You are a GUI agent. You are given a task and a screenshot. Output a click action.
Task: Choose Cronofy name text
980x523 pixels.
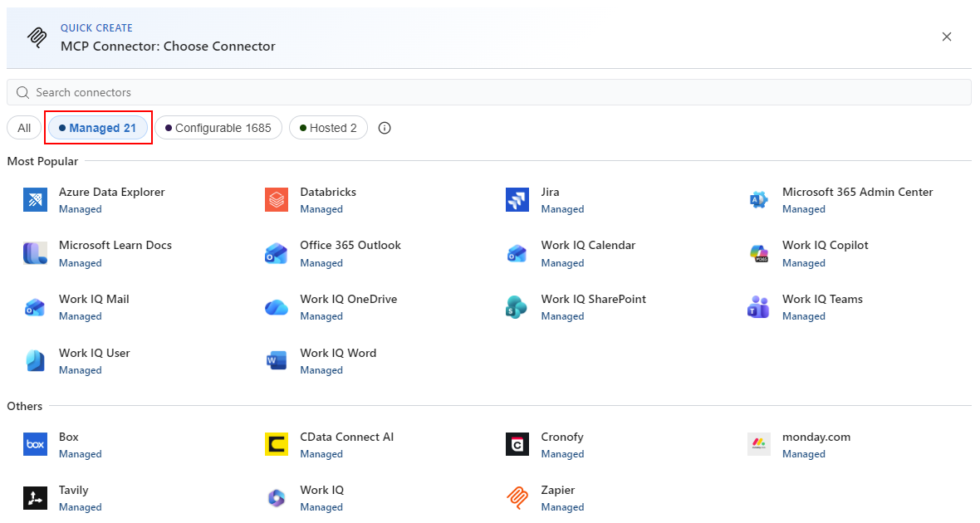pyautogui.click(x=562, y=437)
